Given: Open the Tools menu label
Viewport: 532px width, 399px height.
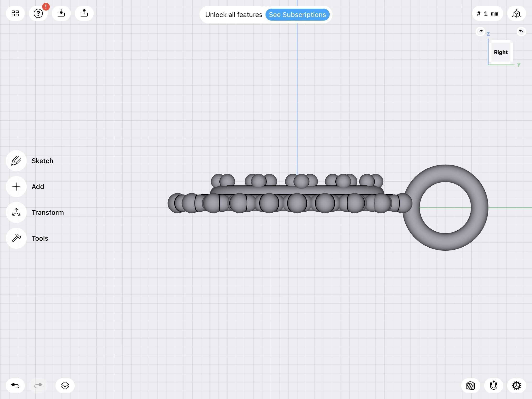Looking at the screenshot, I should (40, 238).
